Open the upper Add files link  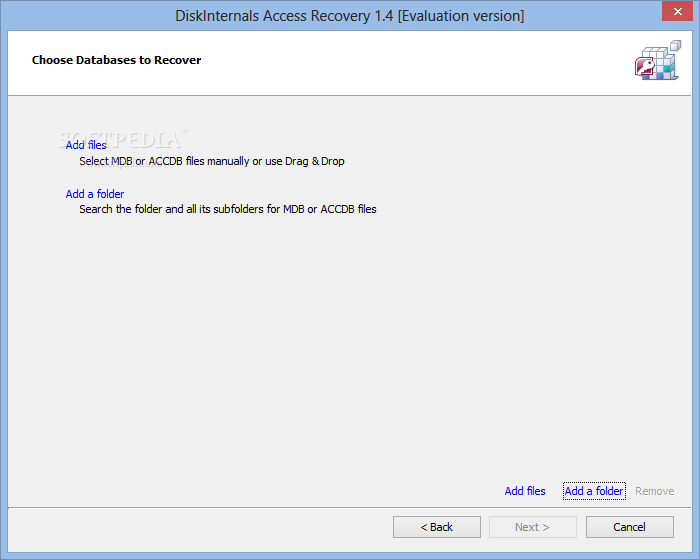coord(86,145)
